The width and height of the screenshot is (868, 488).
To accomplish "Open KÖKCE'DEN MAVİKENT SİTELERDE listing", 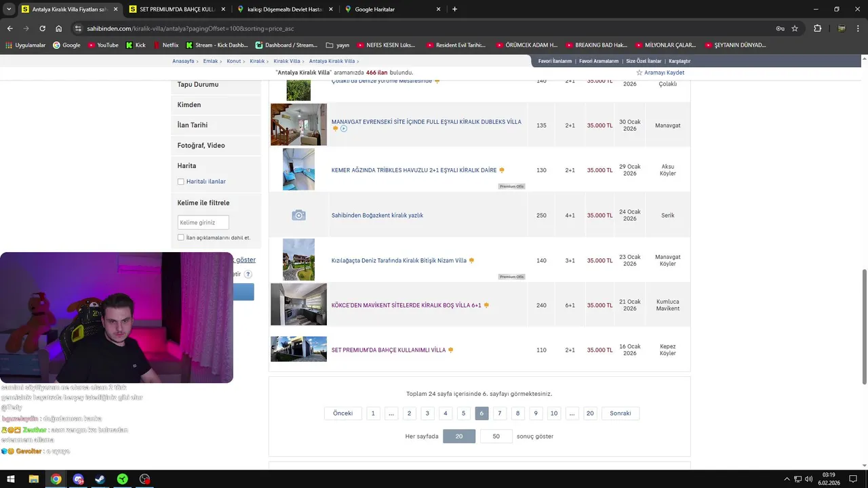I will pyautogui.click(x=406, y=305).
